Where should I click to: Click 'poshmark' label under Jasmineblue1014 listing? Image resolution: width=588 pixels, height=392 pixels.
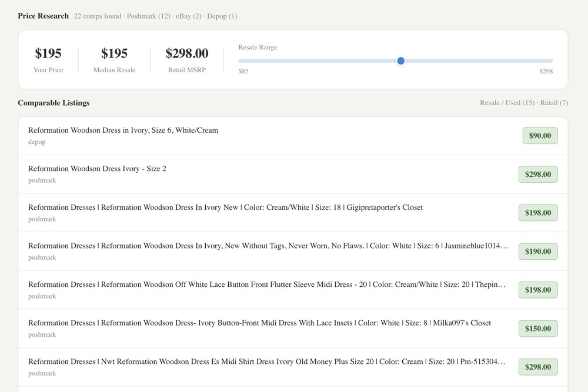coord(42,257)
